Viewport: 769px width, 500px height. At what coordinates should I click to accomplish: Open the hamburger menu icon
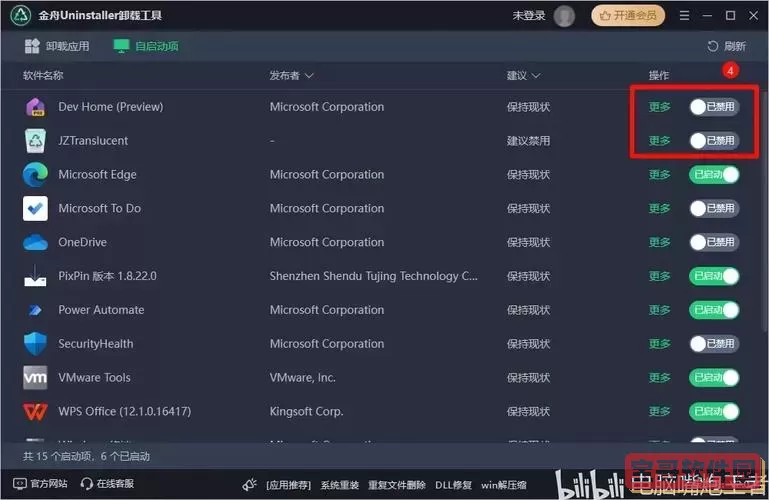(684, 16)
